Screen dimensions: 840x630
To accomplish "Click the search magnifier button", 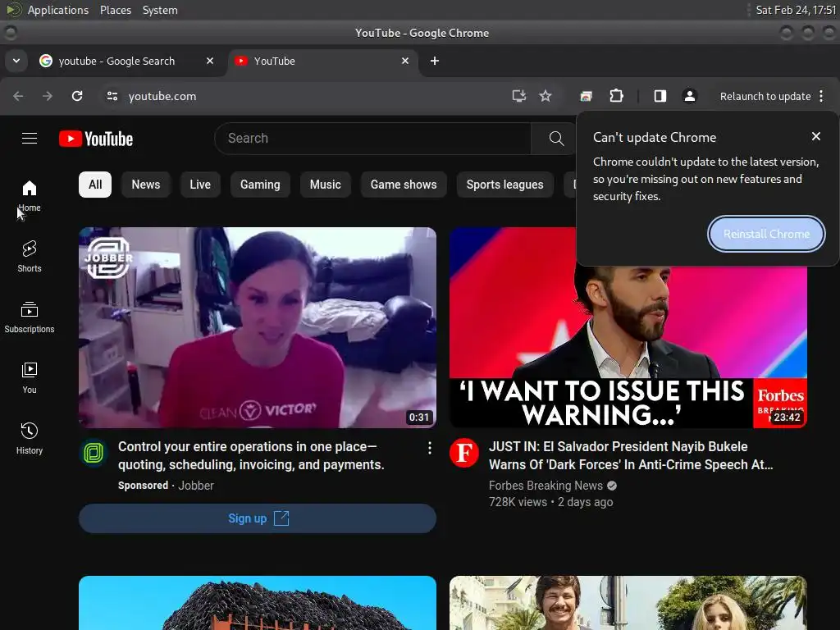I will point(556,138).
